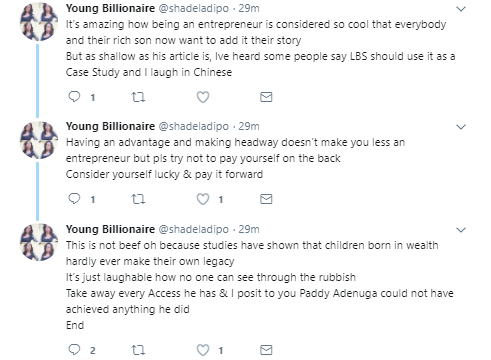This screenshot has width=491, height=360.
Task: Expand options menu for second tweet
Action: click(x=461, y=127)
